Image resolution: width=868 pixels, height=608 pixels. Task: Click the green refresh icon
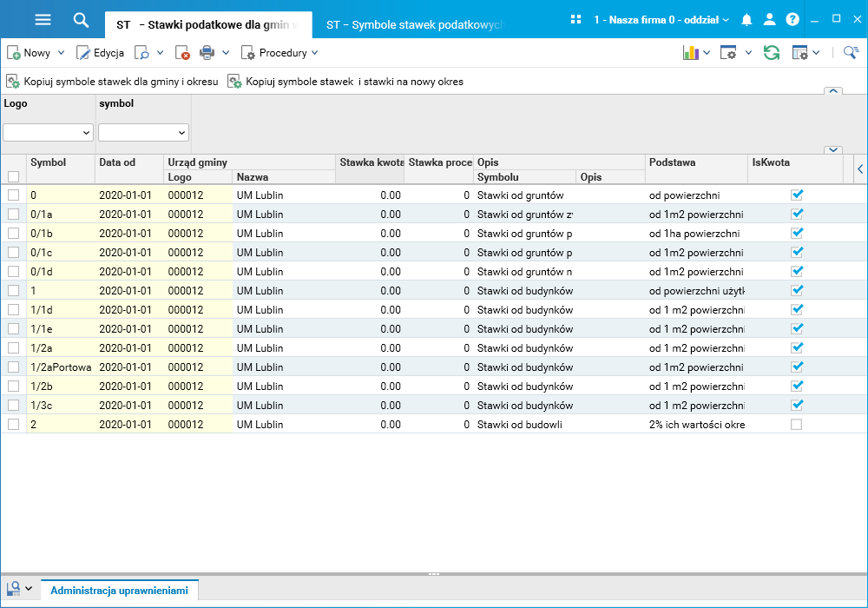(772, 53)
